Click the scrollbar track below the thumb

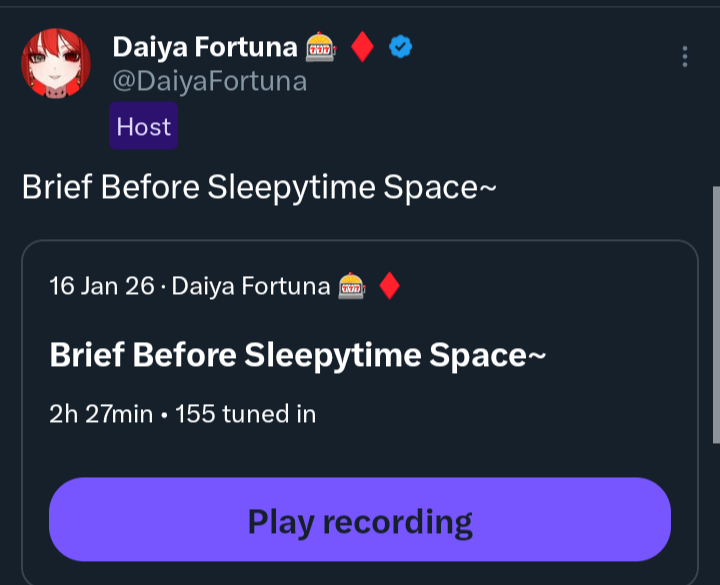pyautogui.click(x=715, y=510)
